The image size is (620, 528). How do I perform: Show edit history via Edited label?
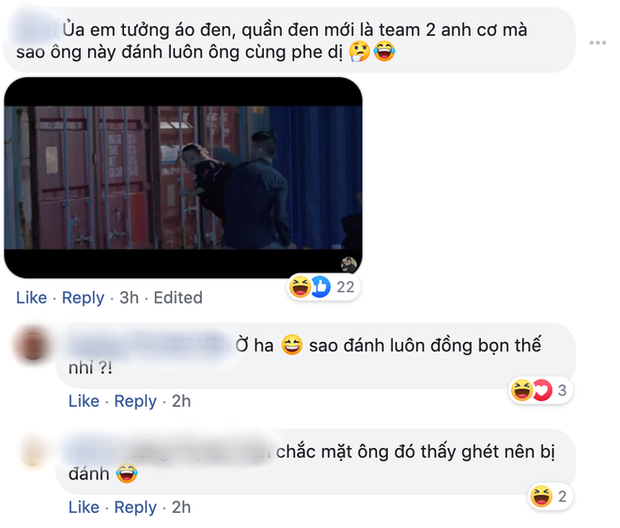(x=178, y=297)
